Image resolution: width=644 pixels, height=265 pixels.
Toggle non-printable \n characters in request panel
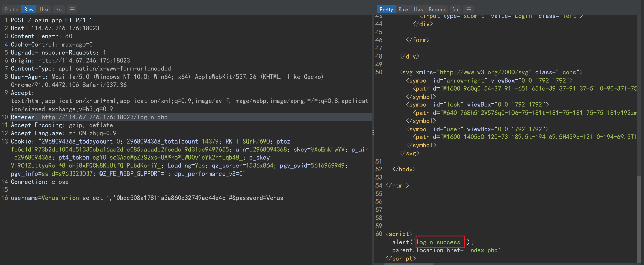click(59, 9)
